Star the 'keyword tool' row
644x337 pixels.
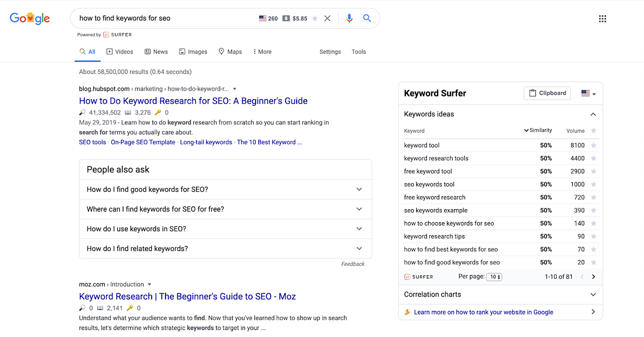click(x=594, y=145)
